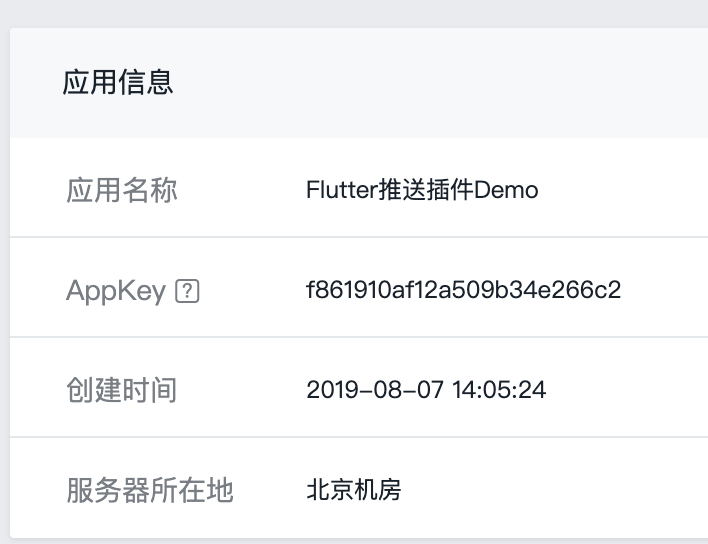Select the 应用信息 panel title
Image resolution: width=708 pixels, height=544 pixels.
point(118,82)
